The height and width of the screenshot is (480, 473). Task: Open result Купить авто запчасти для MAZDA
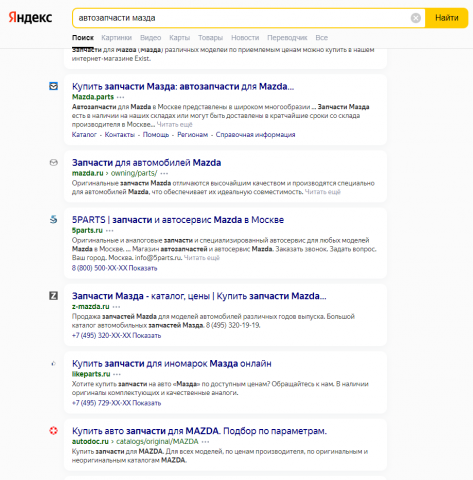(199, 431)
